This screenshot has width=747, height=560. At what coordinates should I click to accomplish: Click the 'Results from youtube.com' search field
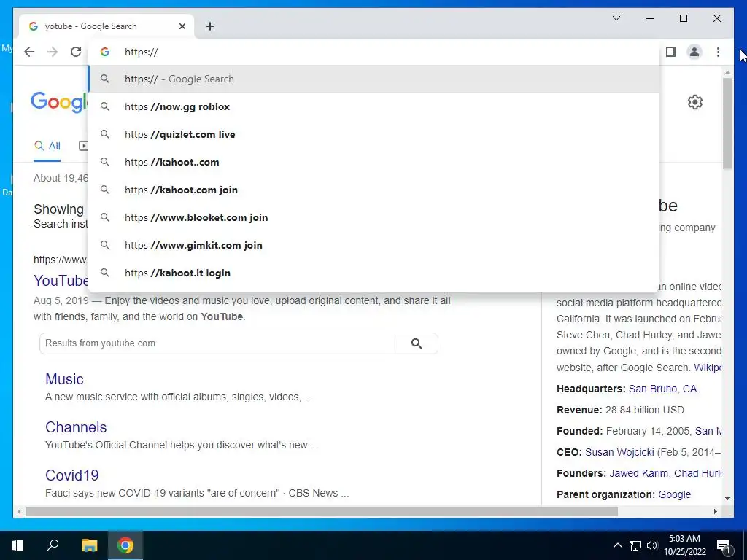(x=217, y=343)
